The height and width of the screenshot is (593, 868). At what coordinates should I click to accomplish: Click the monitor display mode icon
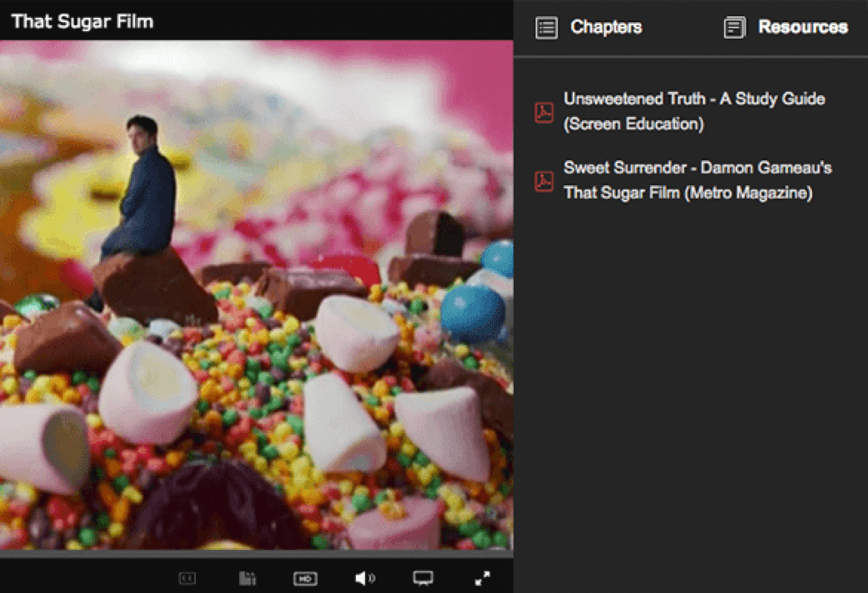(423, 578)
